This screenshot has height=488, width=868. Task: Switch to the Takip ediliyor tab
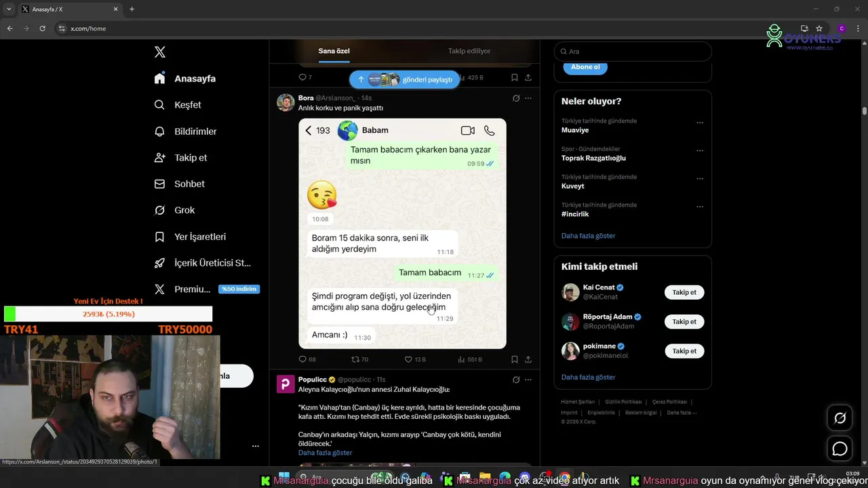pyautogui.click(x=469, y=51)
